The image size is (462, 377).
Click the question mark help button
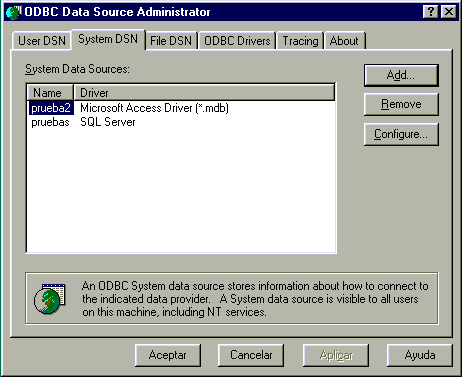point(430,12)
